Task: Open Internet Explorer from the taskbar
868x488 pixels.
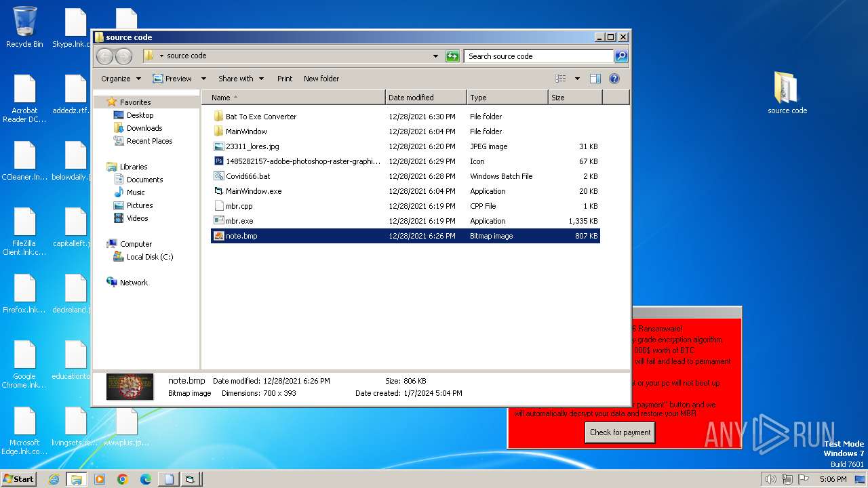Action: coord(54,479)
